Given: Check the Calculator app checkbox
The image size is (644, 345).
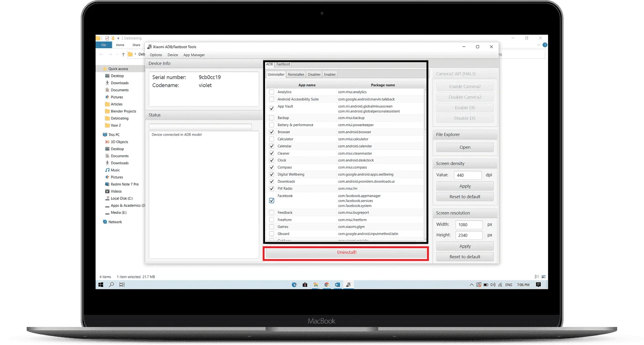Looking at the screenshot, I should (x=272, y=139).
